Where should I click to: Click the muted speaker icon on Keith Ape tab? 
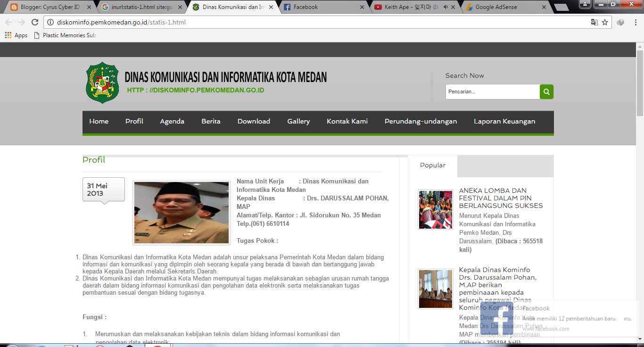pyautogui.click(x=446, y=7)
